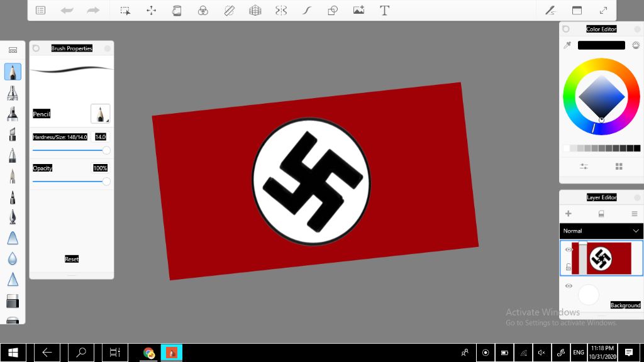Viewport: 644px width, 362px height.
Task: Toggle Background layer visibility eye
Action: (x=569, y=286)
